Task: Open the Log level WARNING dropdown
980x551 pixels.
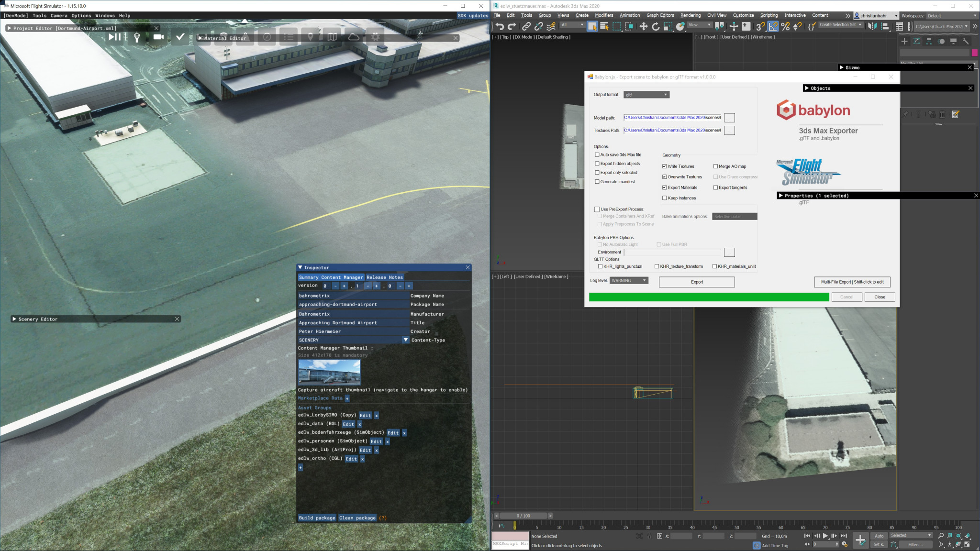Action: pyautogui.click(x=629, y=281)
